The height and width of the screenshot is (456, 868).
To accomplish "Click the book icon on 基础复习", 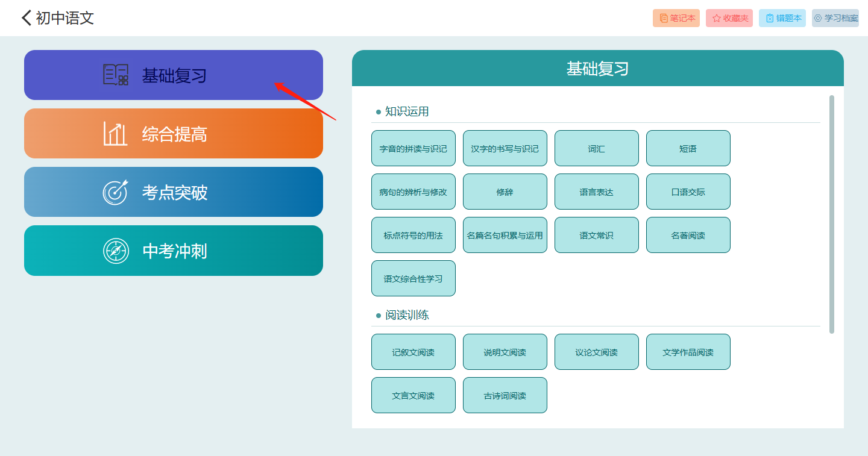I will pos(116,75).
